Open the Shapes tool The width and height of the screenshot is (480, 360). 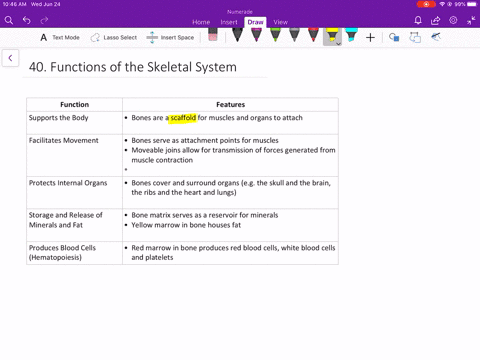click(394, 37)
